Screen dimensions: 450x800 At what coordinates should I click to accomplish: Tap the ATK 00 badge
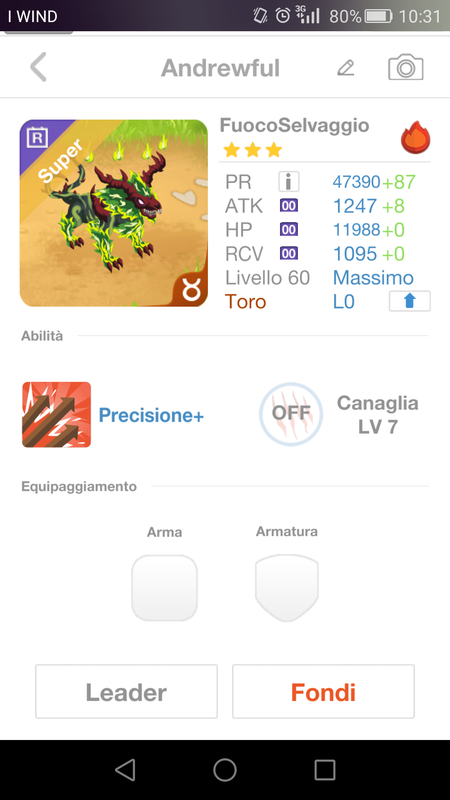pos(289,206)
